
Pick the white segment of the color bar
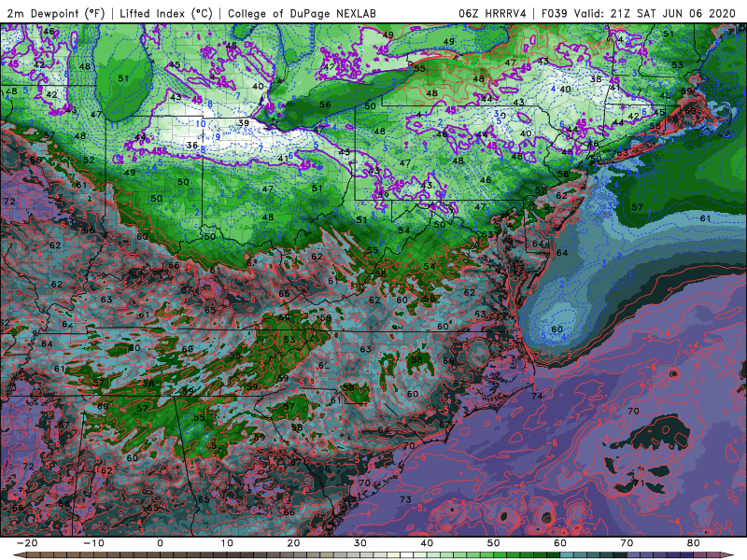pyautogui.click(x=407, y=555)
